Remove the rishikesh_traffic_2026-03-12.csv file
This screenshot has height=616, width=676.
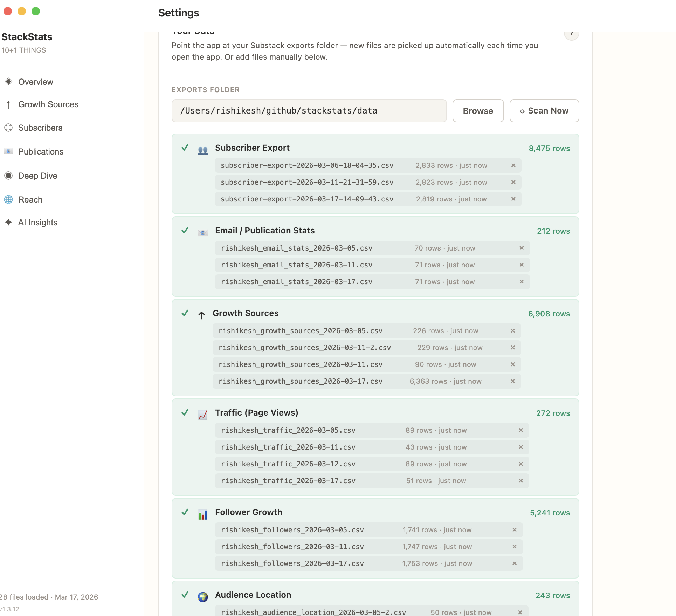[x=521, y=464]
